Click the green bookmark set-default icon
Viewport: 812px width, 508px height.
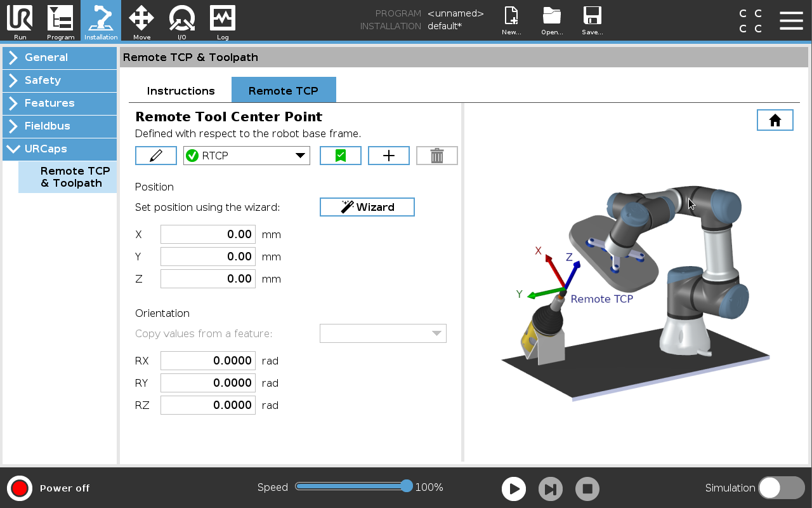[341, 156]
